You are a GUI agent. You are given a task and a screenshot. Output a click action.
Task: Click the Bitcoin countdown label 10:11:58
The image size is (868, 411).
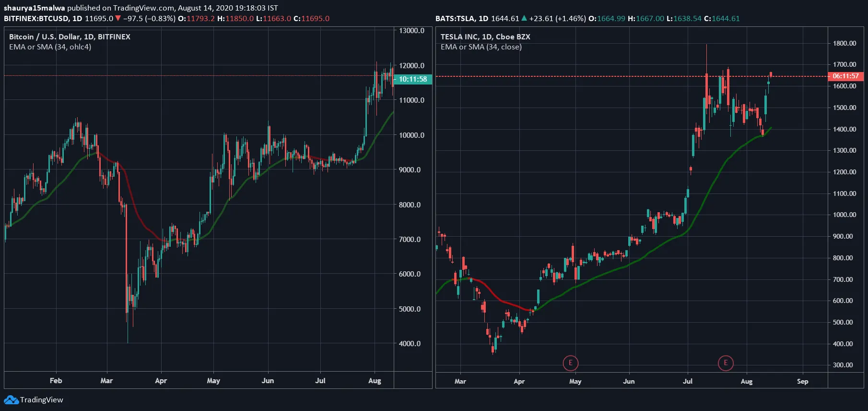(x=413, y=79)
